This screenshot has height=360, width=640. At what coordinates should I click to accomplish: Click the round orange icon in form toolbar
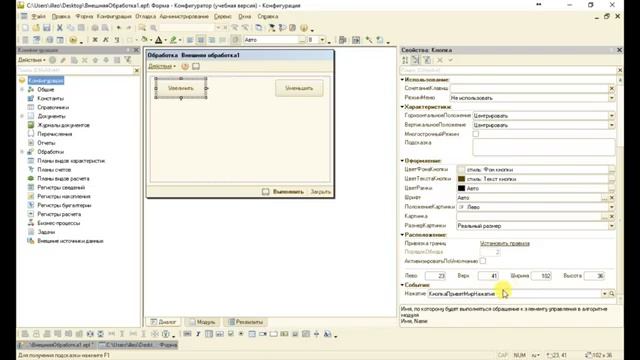coord(185,66)
